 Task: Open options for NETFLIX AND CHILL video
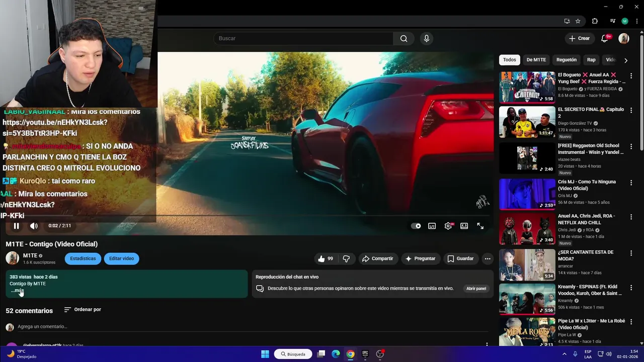(631, 217)
